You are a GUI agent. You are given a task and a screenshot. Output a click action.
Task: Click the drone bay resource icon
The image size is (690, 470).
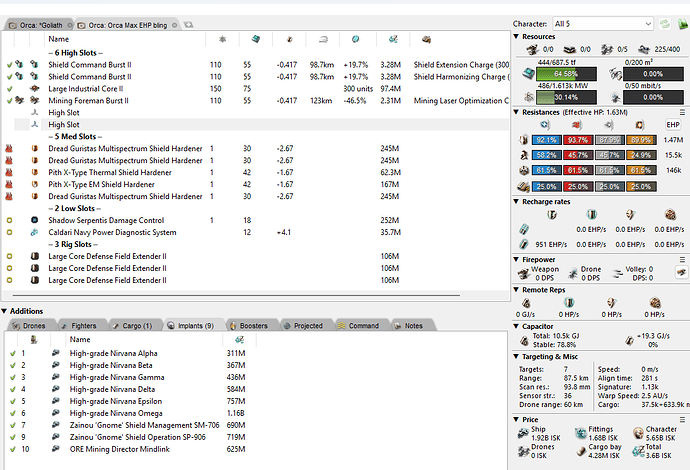[x=616, y=73]
